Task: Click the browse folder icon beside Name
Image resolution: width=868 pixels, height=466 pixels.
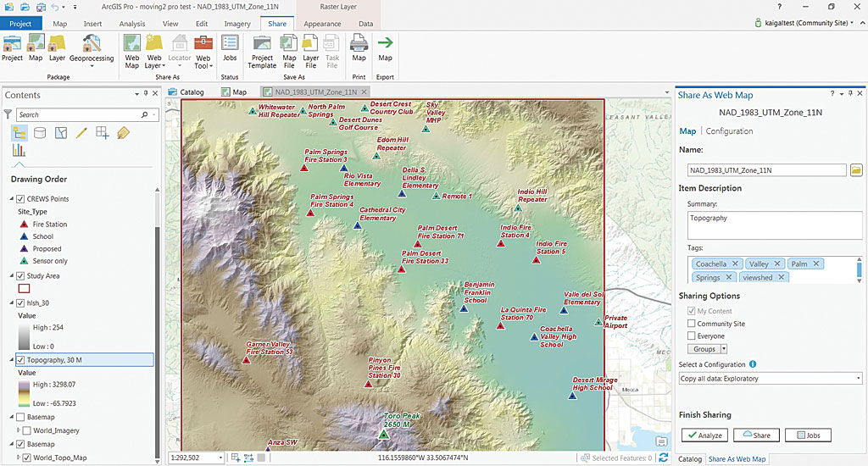Action: 856,170
